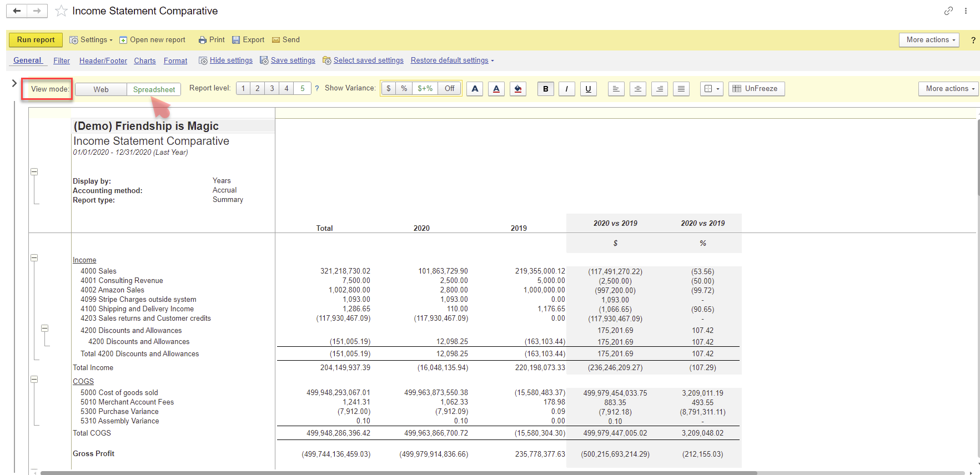Switch to the Header/Footer tab

tap(103, 60)
